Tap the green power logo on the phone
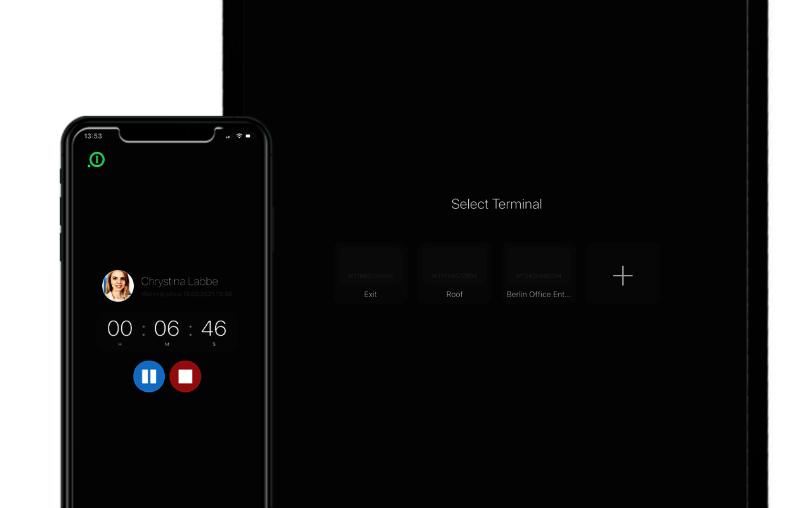This screenshot has width=812, height=508. click(x=96, y=160)
